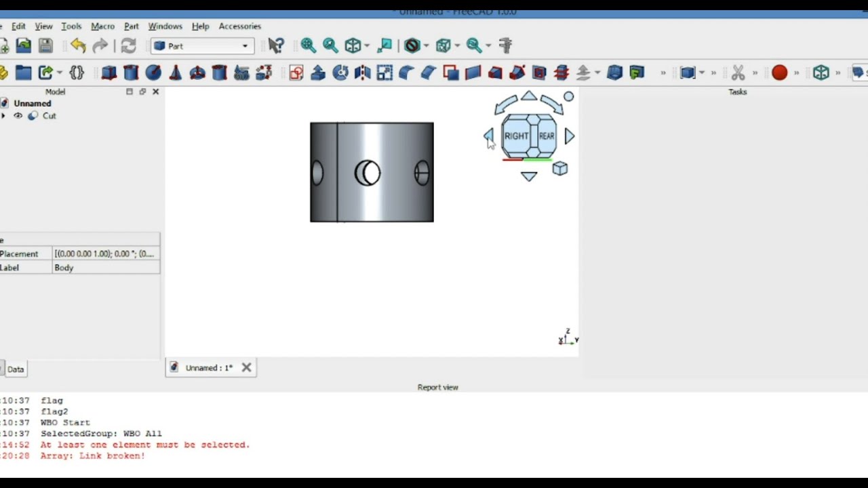Create a Part cylinder primitive
868x488 pixels.
132,73
